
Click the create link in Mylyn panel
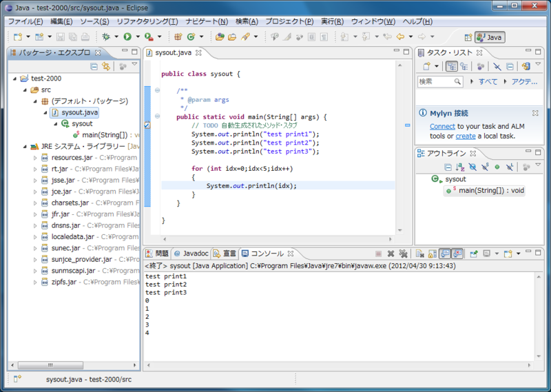(x=466, y=136)
